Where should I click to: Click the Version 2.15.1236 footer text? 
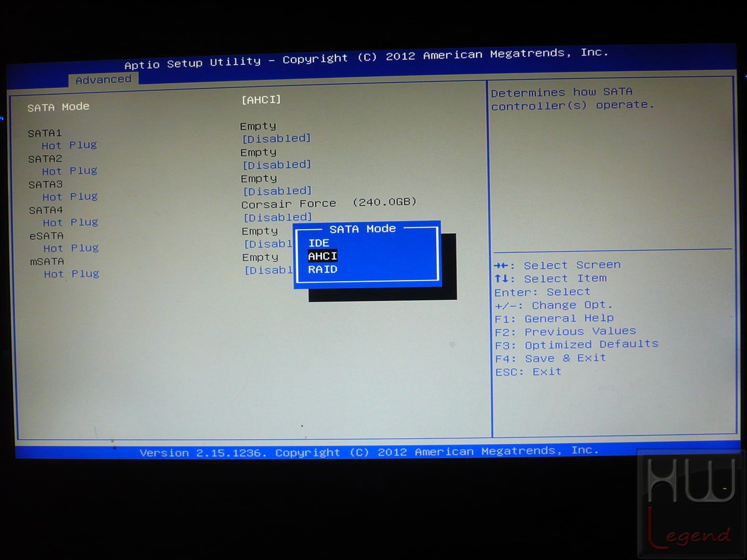[369, 452]
